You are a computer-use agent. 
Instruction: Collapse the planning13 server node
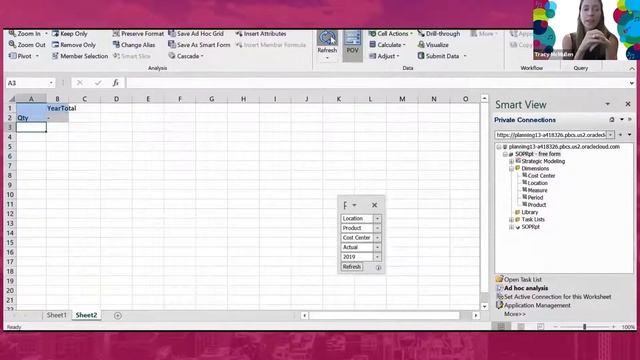coord(498,147)
